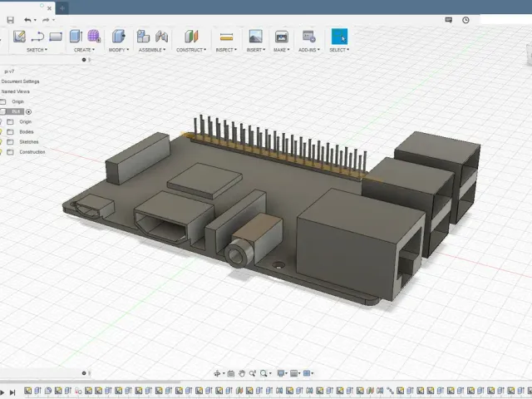Click the Construct plane icon
This screenshot has height=399, width=532.
(x=191, y=37)
